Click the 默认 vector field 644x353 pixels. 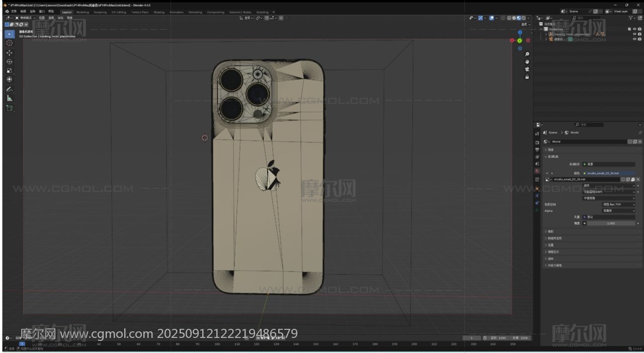tap(609, 217)
